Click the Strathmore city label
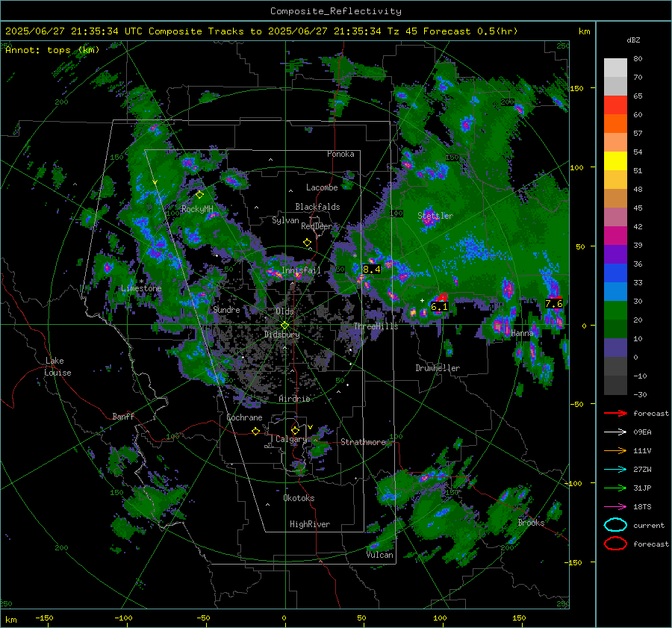672x628 pixels. (363, 442)
